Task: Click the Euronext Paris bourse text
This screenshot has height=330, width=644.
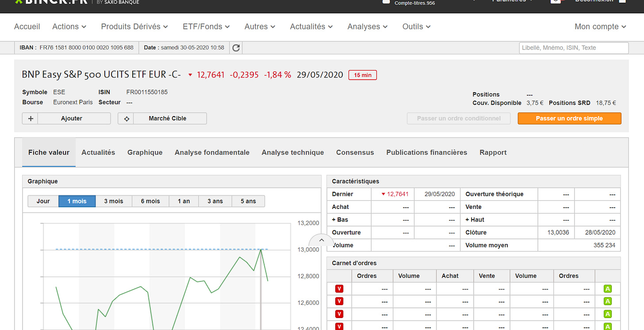Action: point(73,102)
